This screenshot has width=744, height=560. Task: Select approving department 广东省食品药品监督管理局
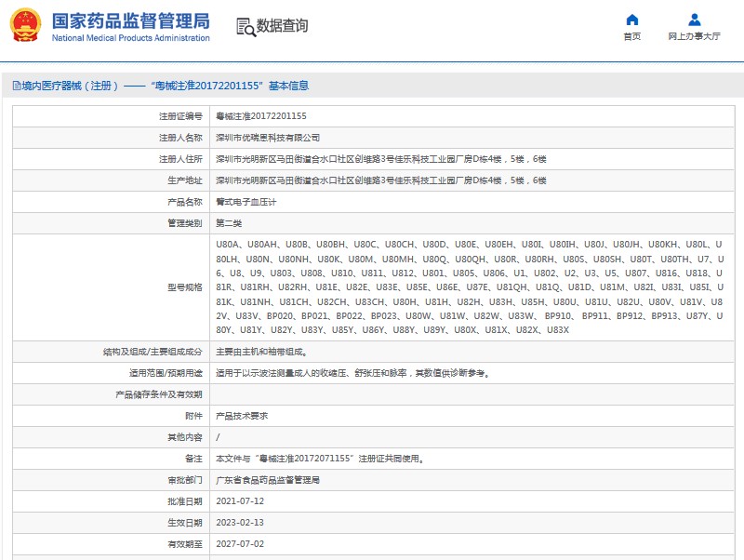268,480
